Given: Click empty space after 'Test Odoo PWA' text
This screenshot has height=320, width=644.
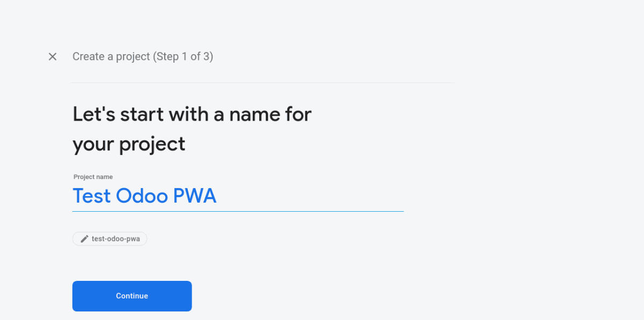Looking at the screenshot, I should (x=310, y=196).
